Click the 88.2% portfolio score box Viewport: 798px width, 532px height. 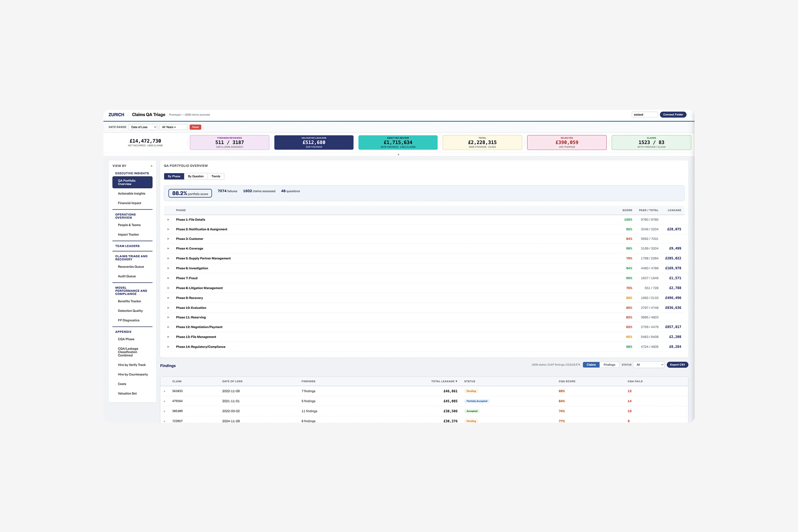tap(190, 193)
